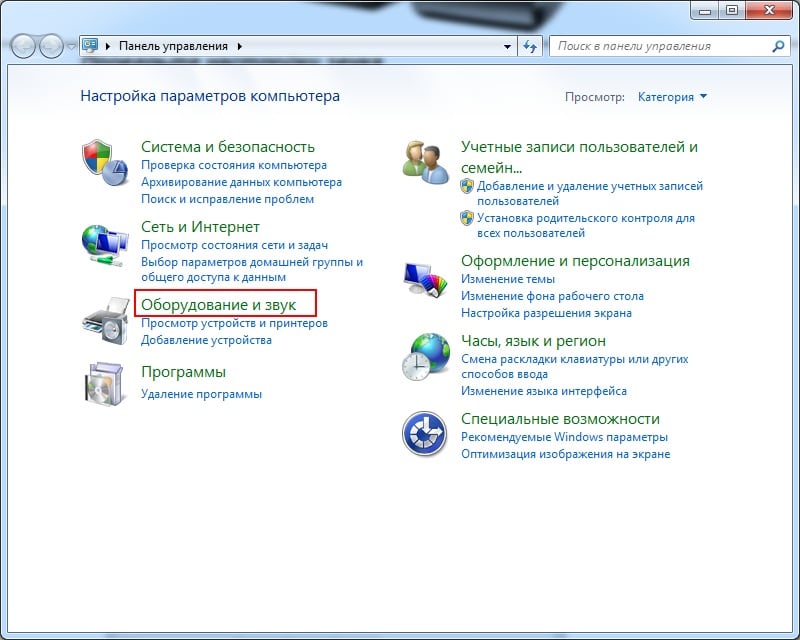Viewport: 800px width, 640px height.
Task: Expand the breadcrumb arrow after Панель управления
Action: point(240,46)
